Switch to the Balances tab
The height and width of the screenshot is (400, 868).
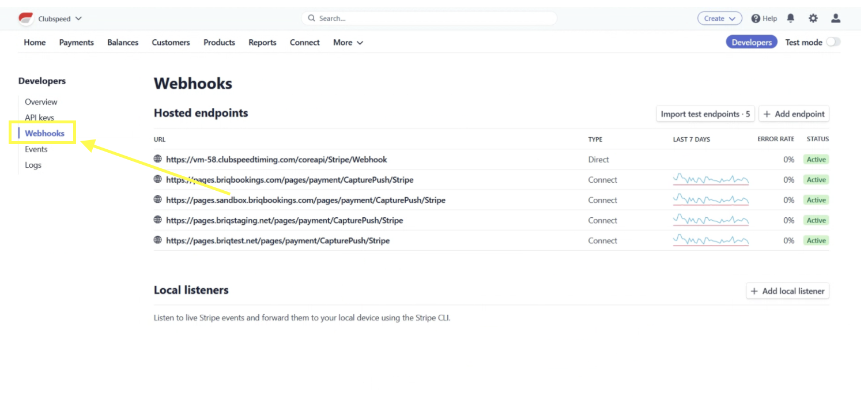pyautogui.click(x=123, y=43)
